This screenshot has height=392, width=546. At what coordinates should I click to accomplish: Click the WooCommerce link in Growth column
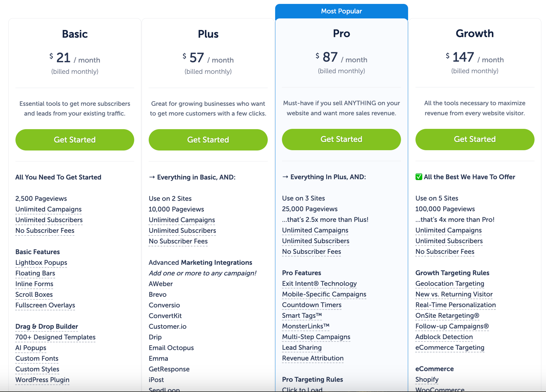coord(440,389)
